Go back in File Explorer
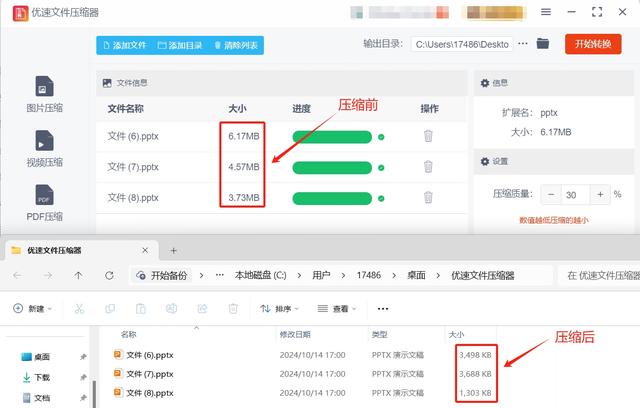Image resolution: width=640 pixels, height=408 pixels. [x=17, y=276]
